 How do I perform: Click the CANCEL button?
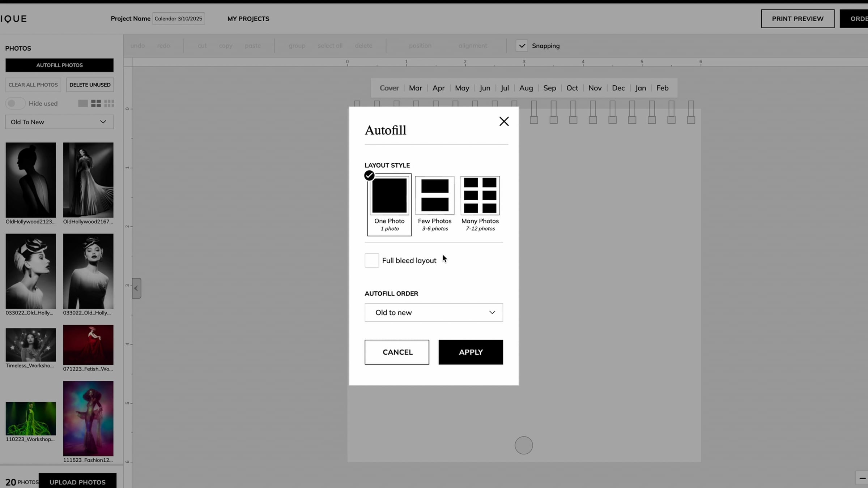pyautogui.click(x=397, y=352)
